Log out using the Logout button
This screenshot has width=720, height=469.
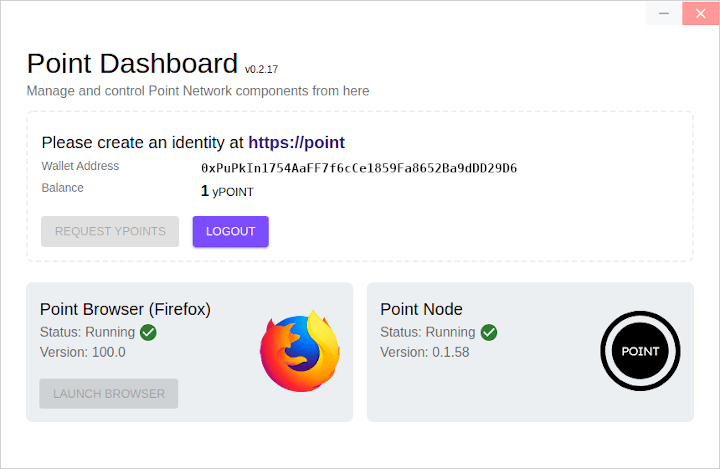point(230,231)
